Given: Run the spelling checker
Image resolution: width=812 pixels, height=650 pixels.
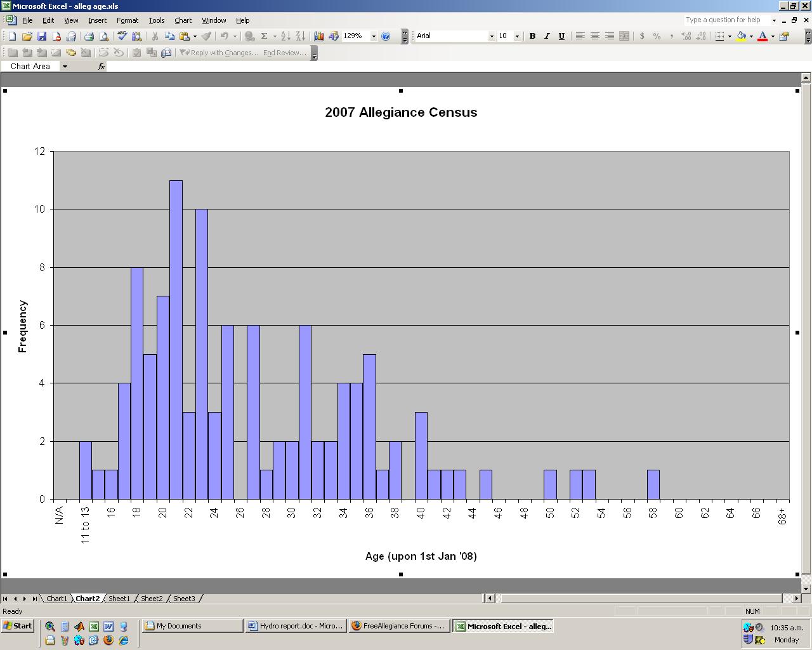Looking at the screenshot, I should tap(122, 36).
